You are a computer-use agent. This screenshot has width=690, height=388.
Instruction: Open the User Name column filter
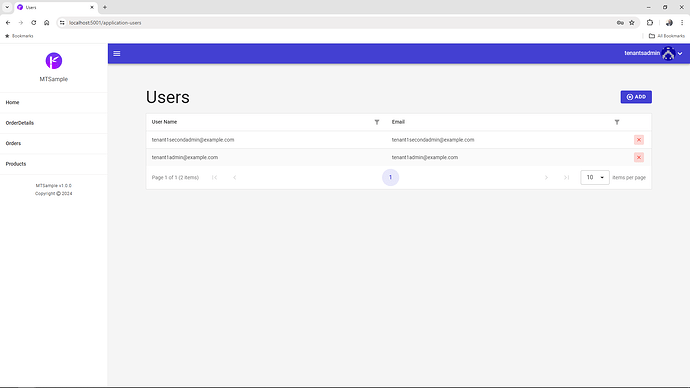point(377,122)
